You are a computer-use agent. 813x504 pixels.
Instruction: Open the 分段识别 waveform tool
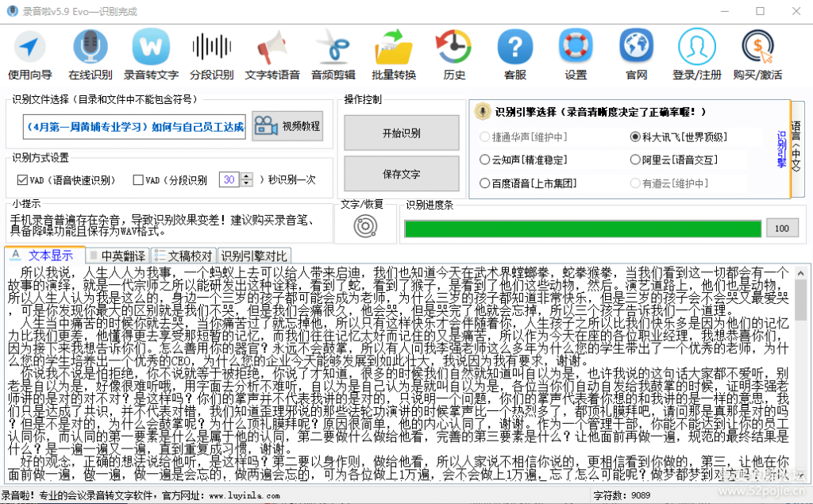coord(211,48)
